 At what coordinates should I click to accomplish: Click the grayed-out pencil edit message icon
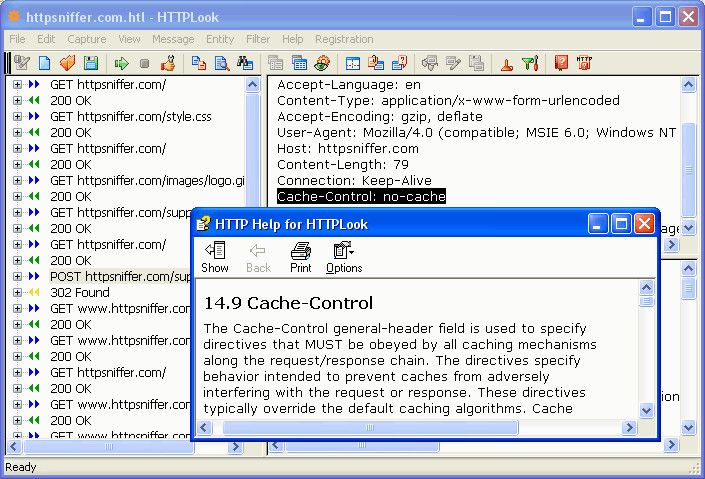pyautogui.click(x=453, y=63)
